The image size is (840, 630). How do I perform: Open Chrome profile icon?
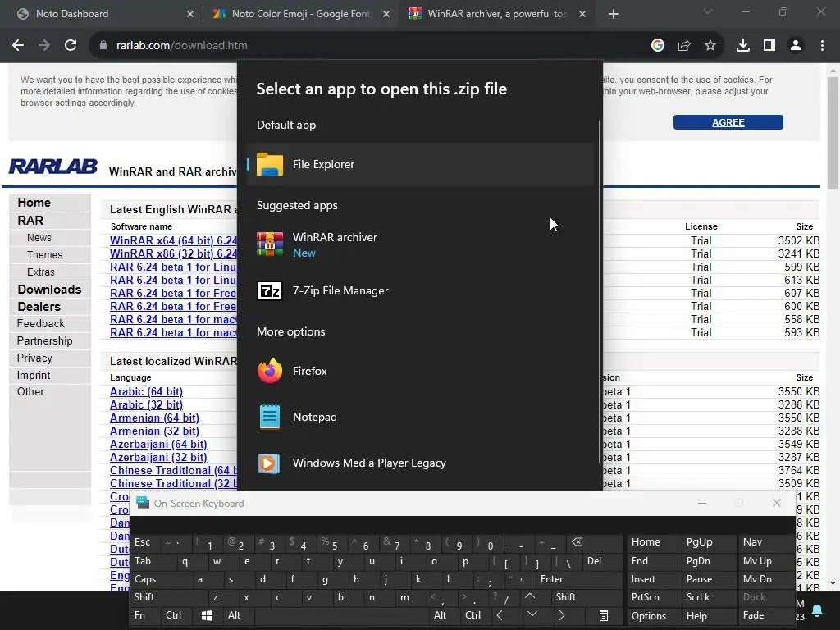pos(796,46)
